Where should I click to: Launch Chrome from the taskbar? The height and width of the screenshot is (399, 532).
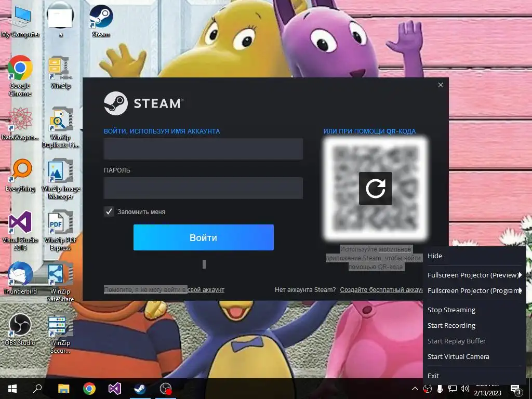89,389
